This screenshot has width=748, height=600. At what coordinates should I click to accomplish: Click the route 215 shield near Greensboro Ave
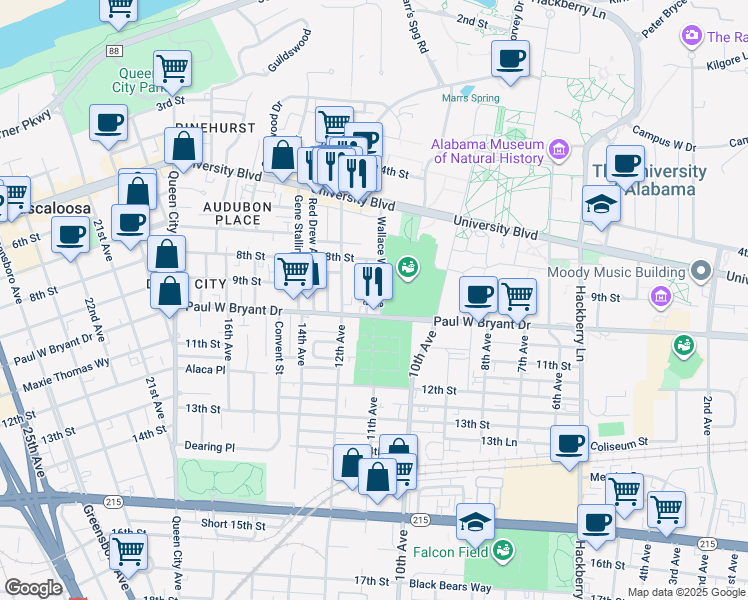(x=113, y=502)
